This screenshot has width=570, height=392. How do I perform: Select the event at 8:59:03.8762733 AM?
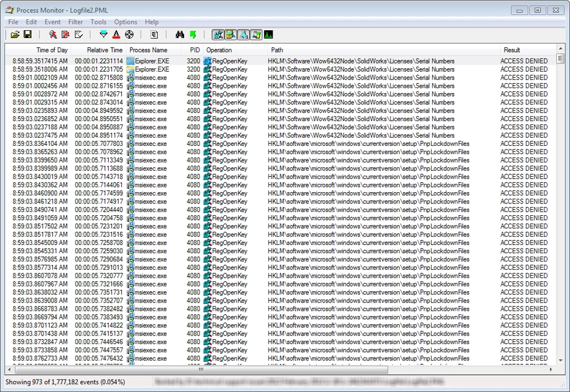pyautogui.click(x=281, y=358)
